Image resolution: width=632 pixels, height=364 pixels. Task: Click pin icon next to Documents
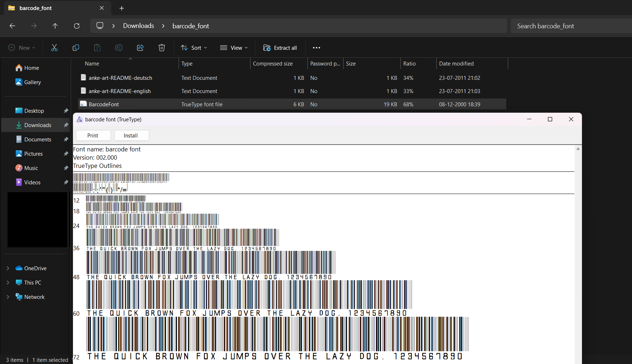tap(66, 140)
